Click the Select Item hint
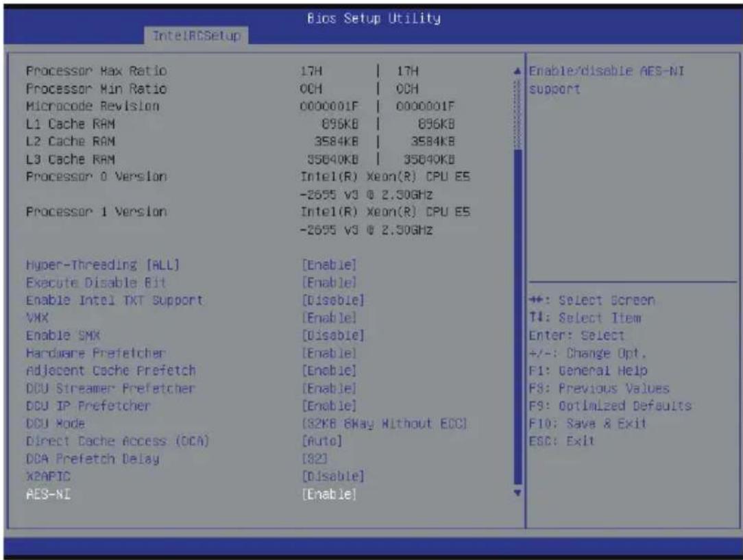The image size is (743, 560). pyautogui.click(x=585, y=318)
